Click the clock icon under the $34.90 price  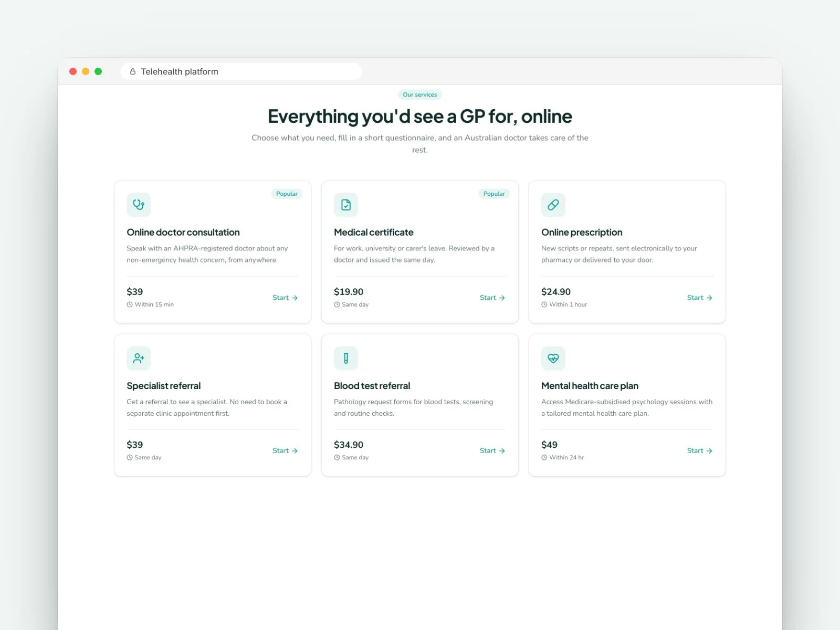click(x=337, y=458)
